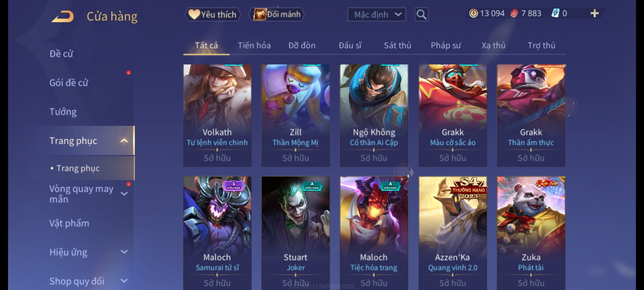Open the Yêu thích heart favorites
644x290 pixels.
[x=213, y=14]
